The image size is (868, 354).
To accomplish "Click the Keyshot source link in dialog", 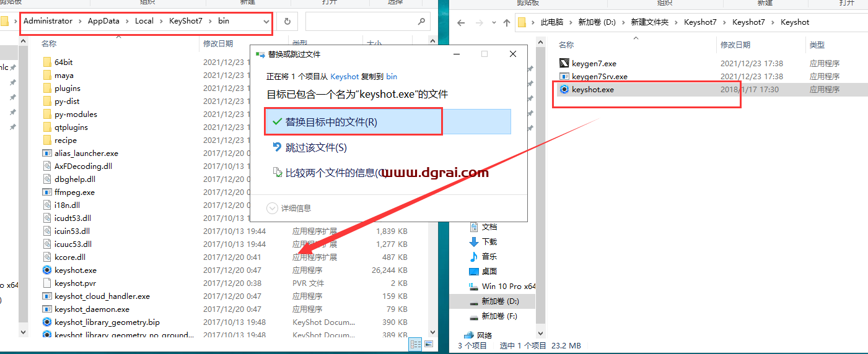I will coord(344,76).
